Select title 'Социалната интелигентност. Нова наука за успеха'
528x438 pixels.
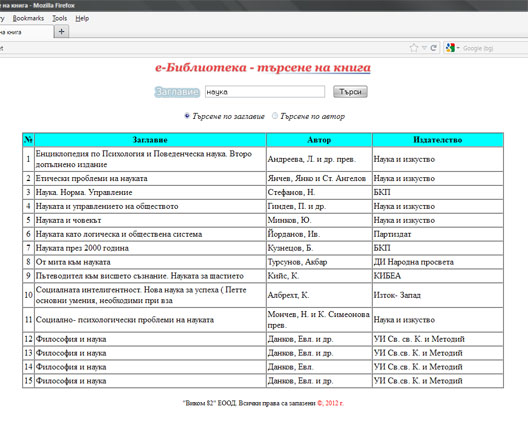pyautogui.click(x=141, y=295)
